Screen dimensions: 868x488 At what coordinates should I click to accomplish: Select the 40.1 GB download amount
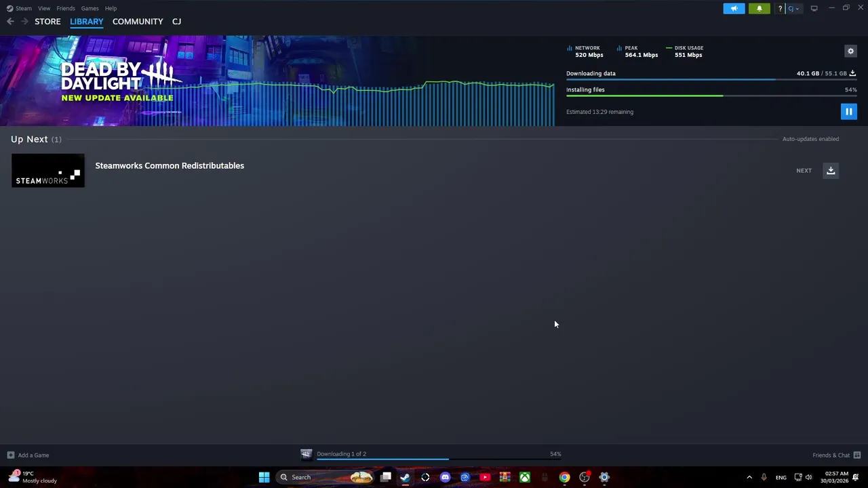(808, 73)
